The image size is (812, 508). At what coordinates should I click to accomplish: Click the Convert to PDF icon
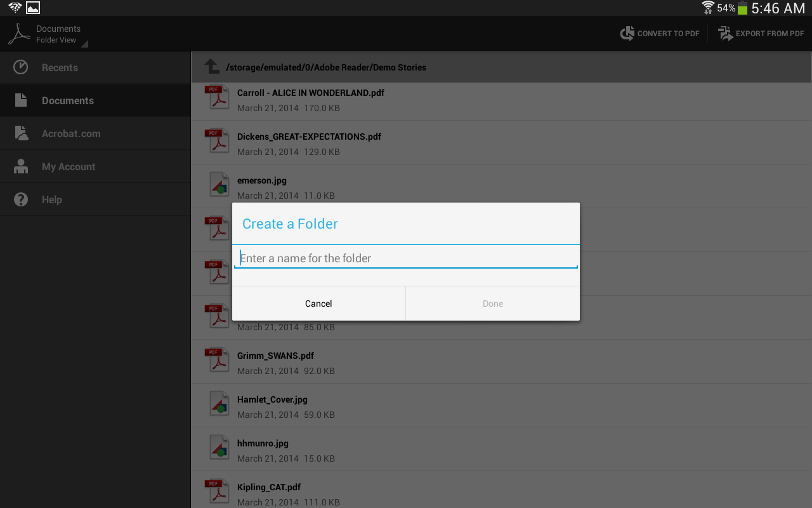click(x=627, y=34)
